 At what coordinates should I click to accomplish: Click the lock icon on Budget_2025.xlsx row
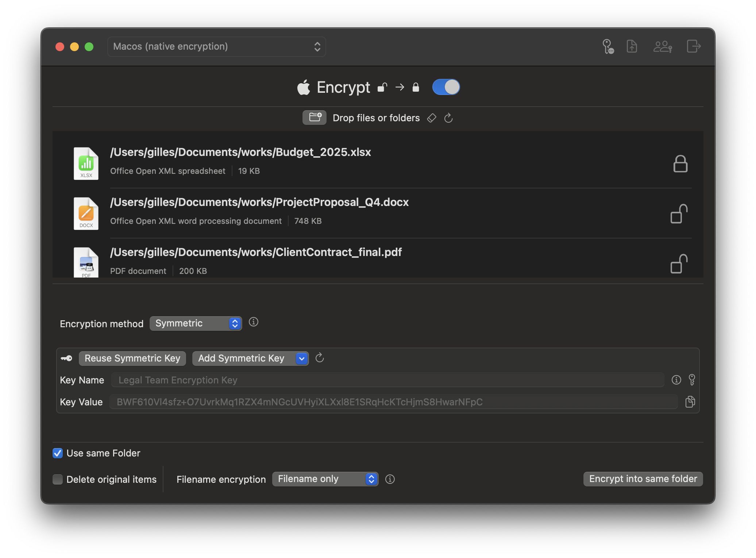coord(681,164)
